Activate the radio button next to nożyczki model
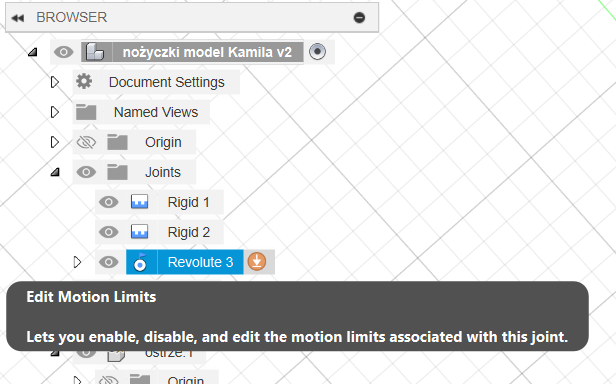The height and width of the screenshot is (384, 616). click(317, 51)
